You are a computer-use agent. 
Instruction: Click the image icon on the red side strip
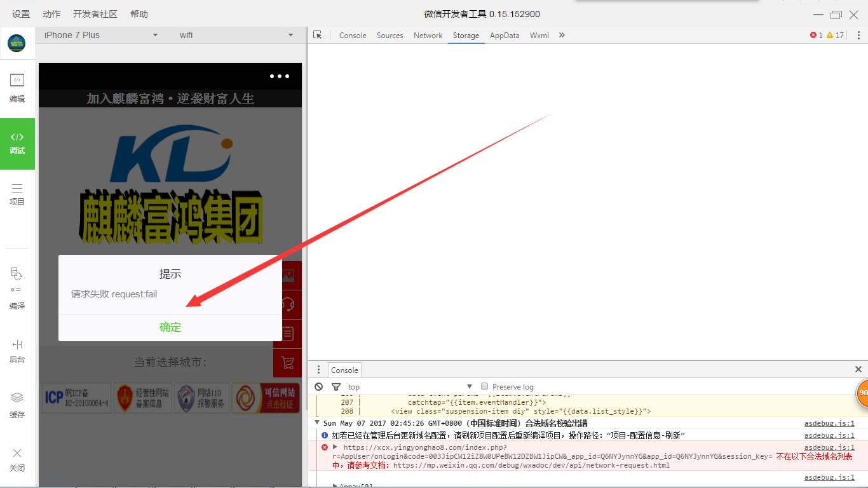288,276
